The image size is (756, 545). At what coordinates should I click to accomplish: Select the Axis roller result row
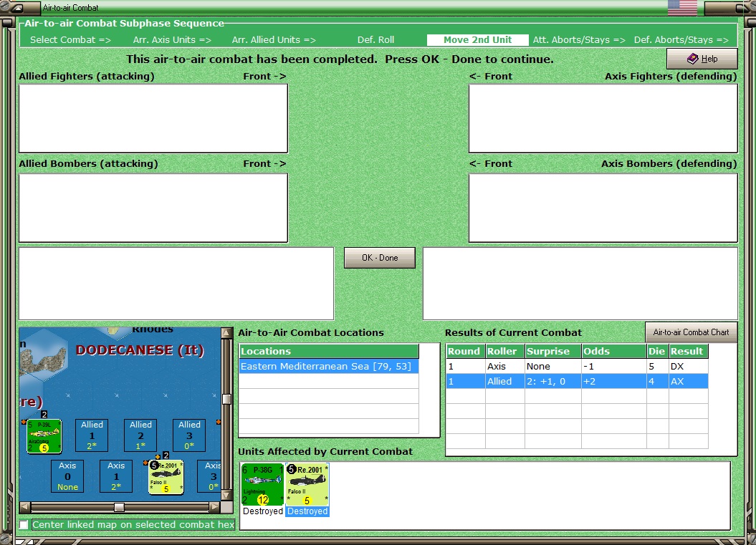(577, 366)
